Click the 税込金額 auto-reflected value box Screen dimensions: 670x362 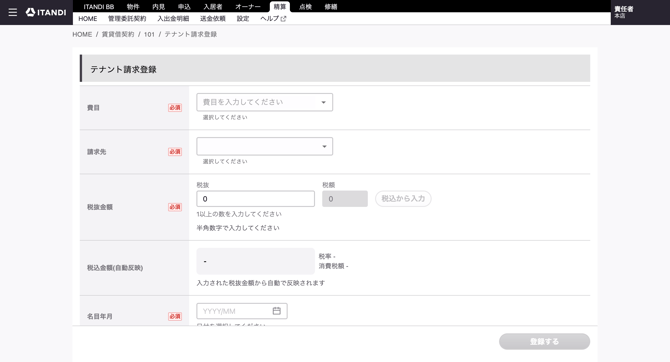click(256, 261)
